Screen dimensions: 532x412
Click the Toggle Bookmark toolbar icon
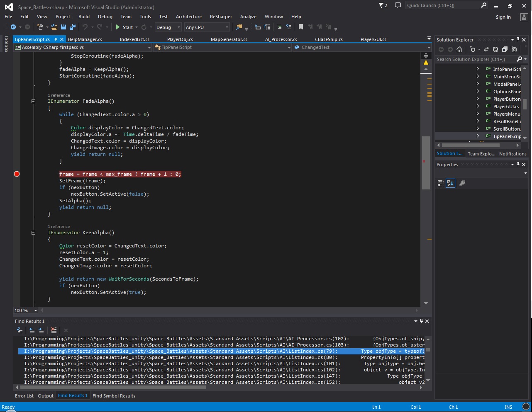tap(301, 27)
